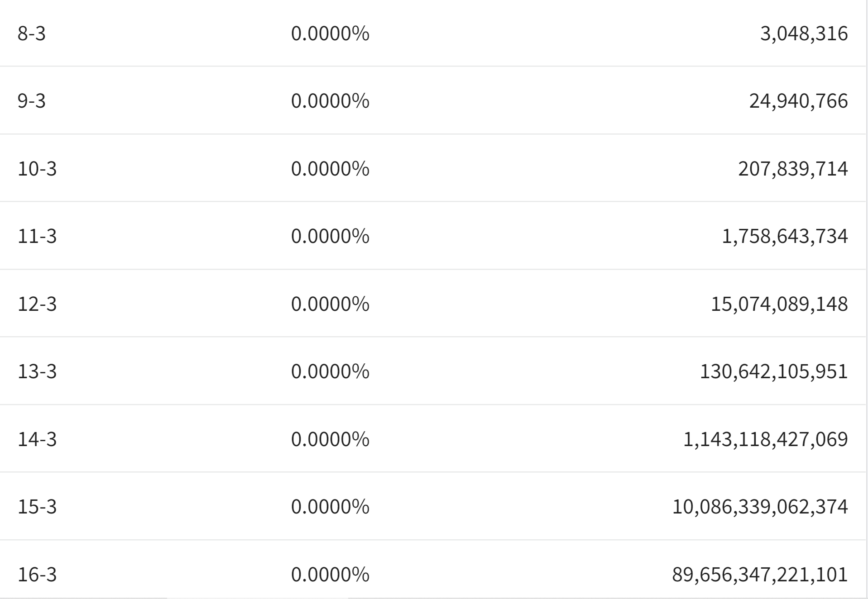Viewport: 868px width, 599px height.
Task: Select the 14-3 row label
Action: (37, 439)
